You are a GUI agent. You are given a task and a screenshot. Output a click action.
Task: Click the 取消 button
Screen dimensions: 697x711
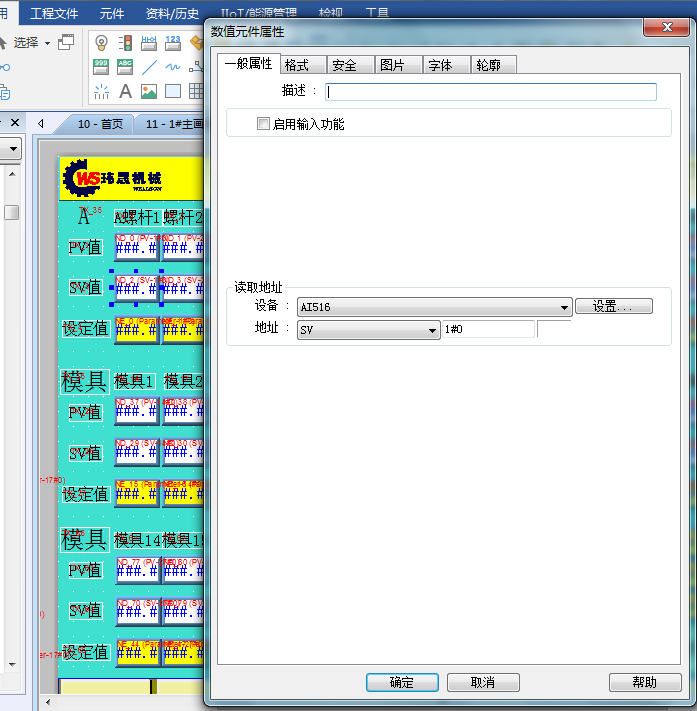coord(482,682)
